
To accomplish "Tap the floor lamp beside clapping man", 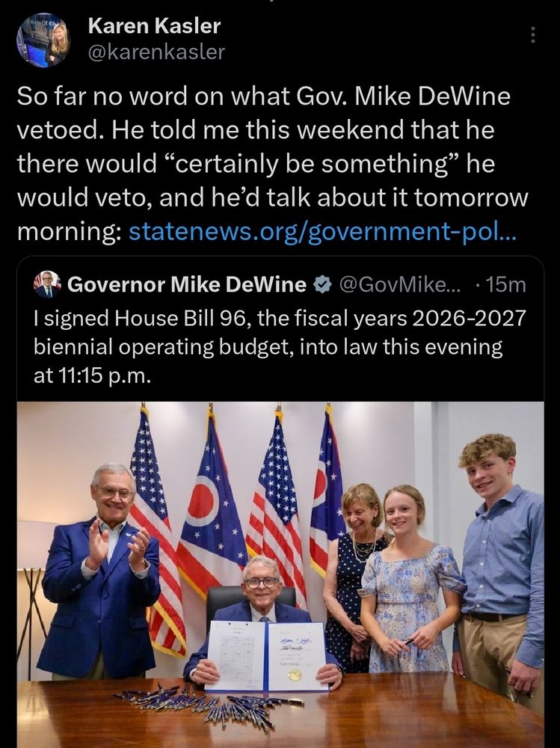I will [x=31, y=591].
